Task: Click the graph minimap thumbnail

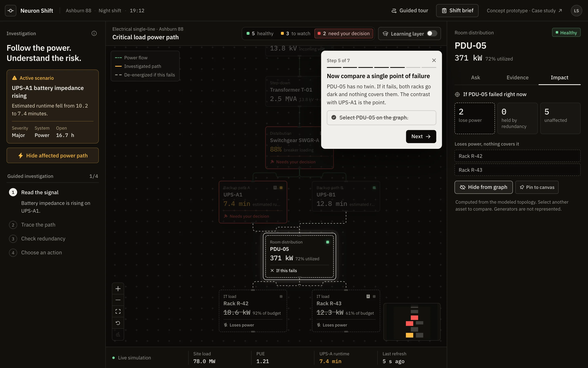Action: (412, 322)
